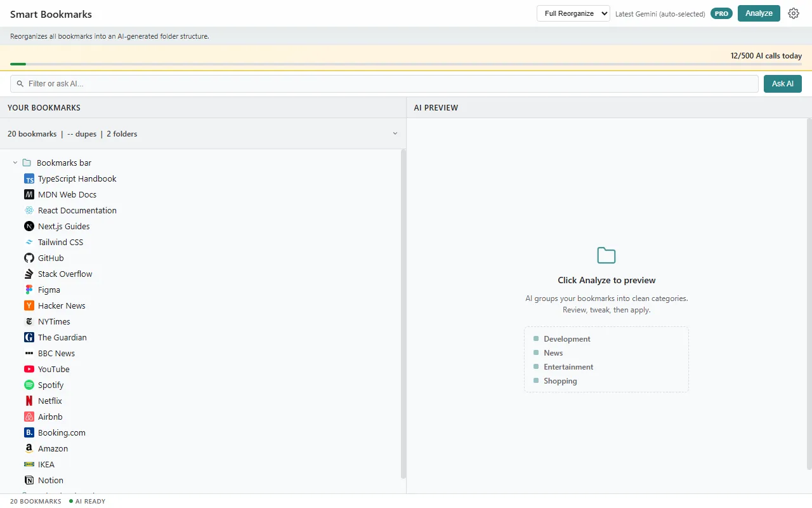Click the Ask AI button
Image resolution: width=812 pixels, height=508 pixels.
(x=783, y=84)
